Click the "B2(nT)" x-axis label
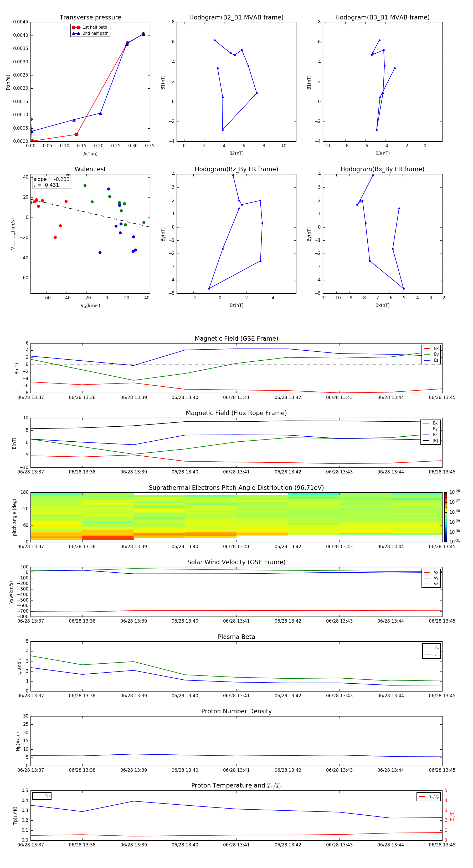The width and height of the screenshot is (473, 868). tap(236, 153)
